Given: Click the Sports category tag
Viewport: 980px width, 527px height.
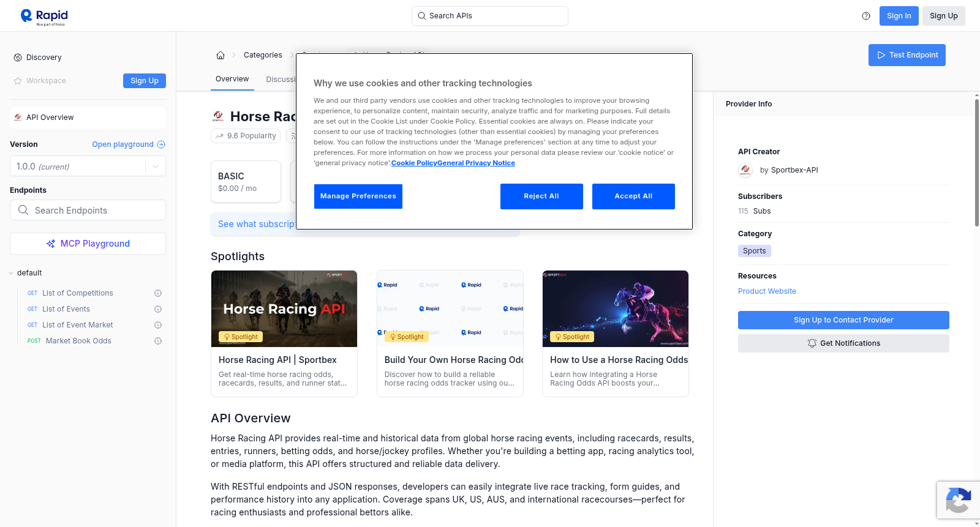Looking at the screenshot, I should click(x=755, y=251).
